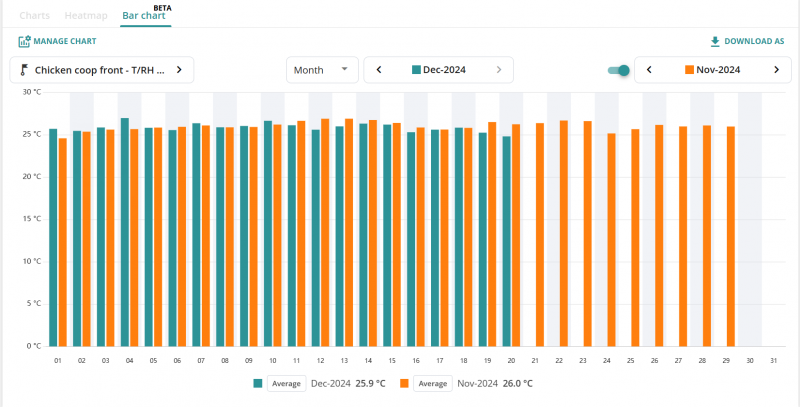
Task: Click the Download As arrow icon
Action: [714, 42]
